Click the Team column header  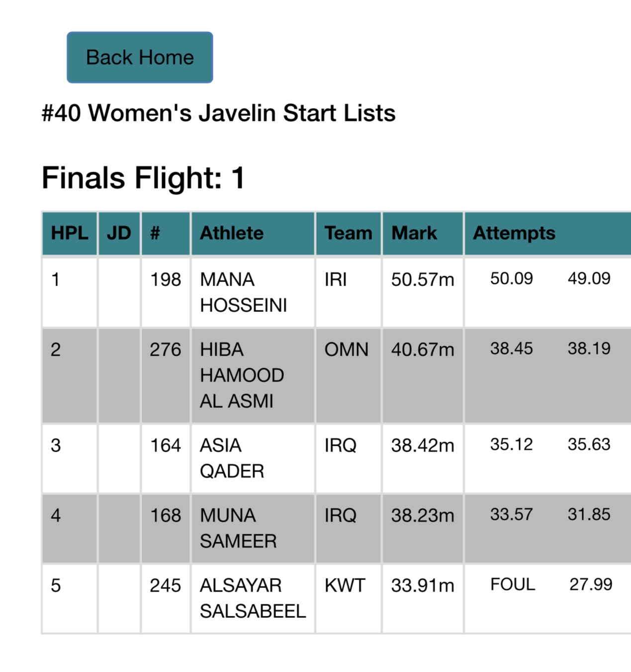point(349,233)
